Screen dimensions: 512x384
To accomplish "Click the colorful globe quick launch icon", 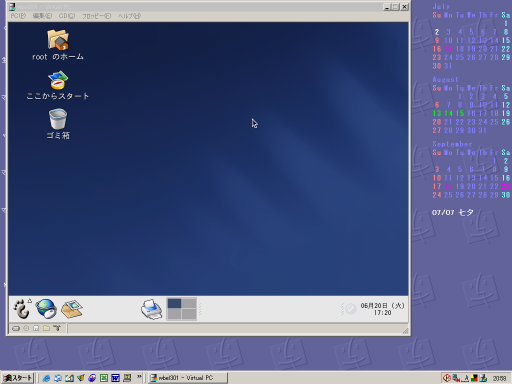I will (x=92, y=378).
